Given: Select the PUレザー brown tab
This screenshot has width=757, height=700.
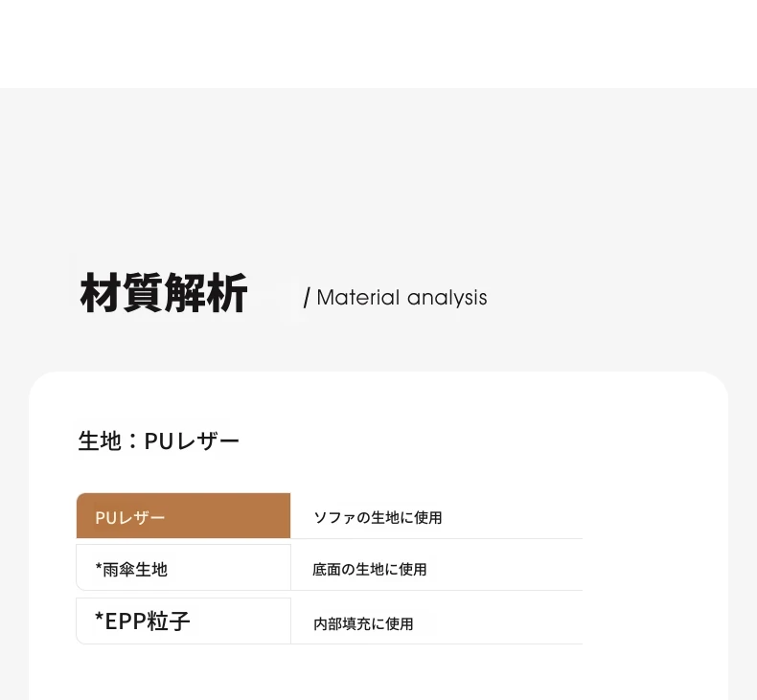Looking at the screenshot, I should (x=183, y=516).
